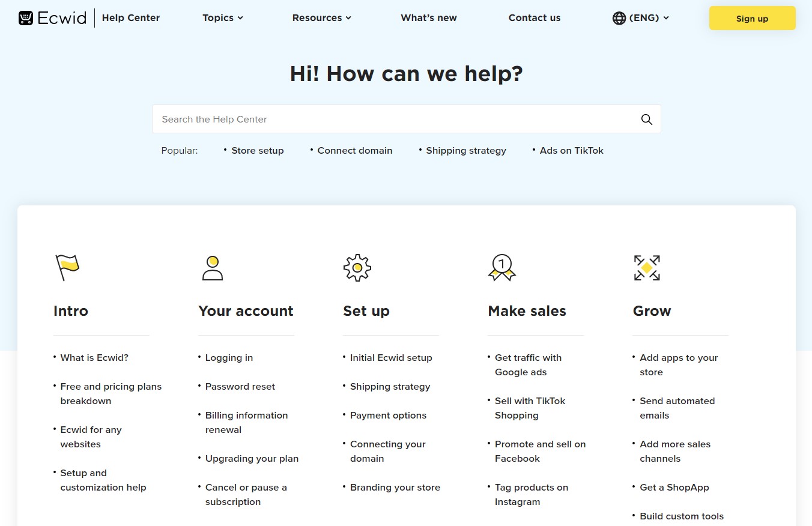The height and width of the screenshot is (526, 812).
Task: Open Build custom tools article
Action: [682, 516]
